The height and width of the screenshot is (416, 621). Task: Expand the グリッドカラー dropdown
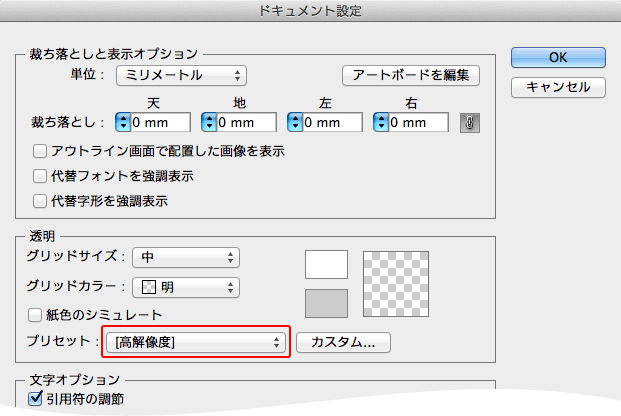click(x=187, y=287)
